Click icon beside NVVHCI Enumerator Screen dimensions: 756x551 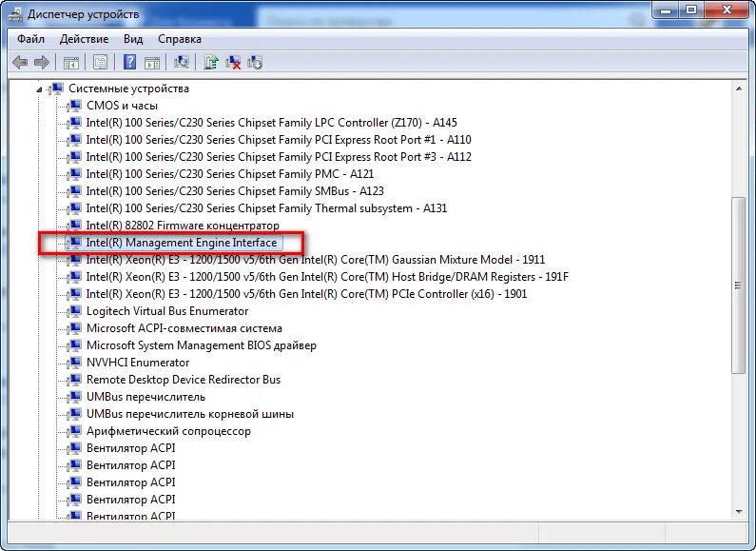tap(75, 363)
